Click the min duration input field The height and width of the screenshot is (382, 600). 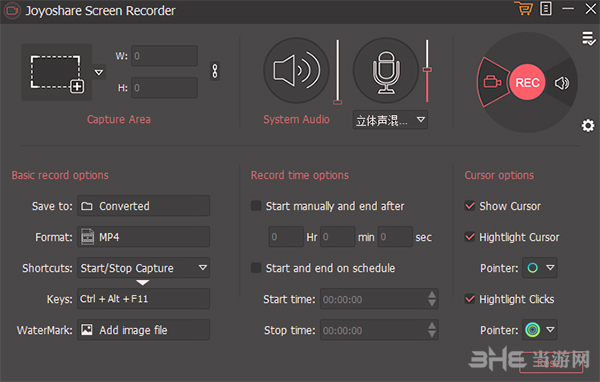click(338, 237)
